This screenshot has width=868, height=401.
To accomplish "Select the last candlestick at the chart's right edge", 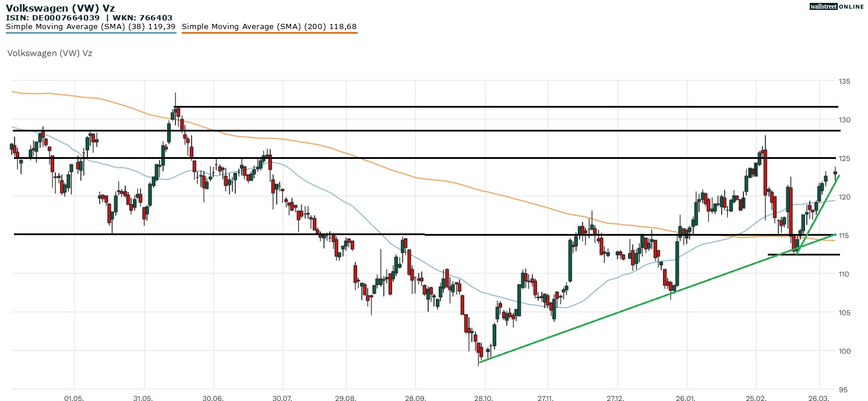I will click(x=835, y=172).
